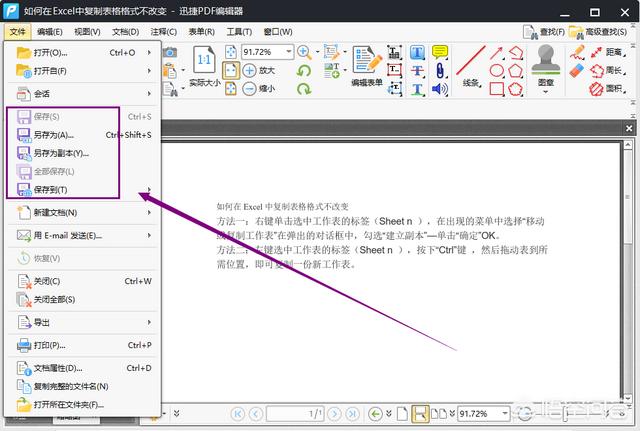640x431 pixels.
Task: Choose Save Copy As 另存为副本(Y)
Action: point(83,153)
